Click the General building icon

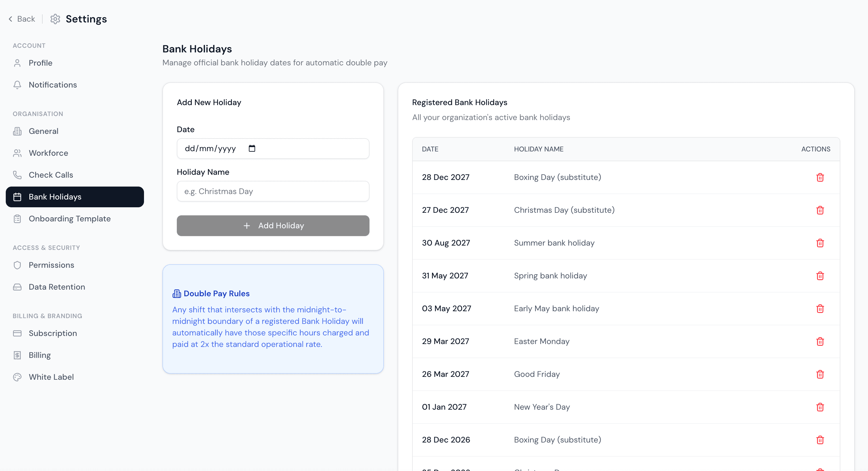pos(17,131)
